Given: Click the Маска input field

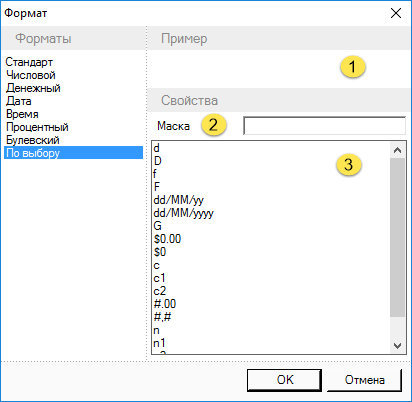Looking at the screenshot, I should pyautogui.click(x=324, y=126).
